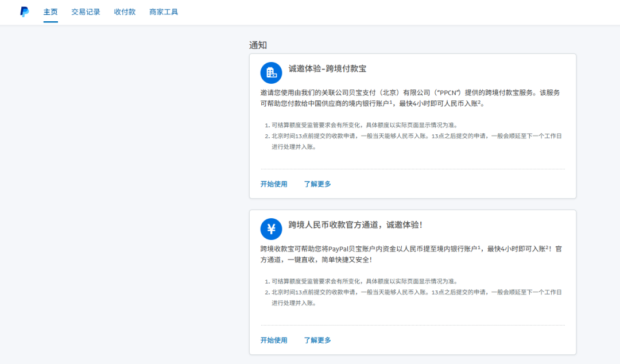Open the 商家工具 tab
Screen dimensions: 620x364
pyautogui.click(x=164, y=12)
